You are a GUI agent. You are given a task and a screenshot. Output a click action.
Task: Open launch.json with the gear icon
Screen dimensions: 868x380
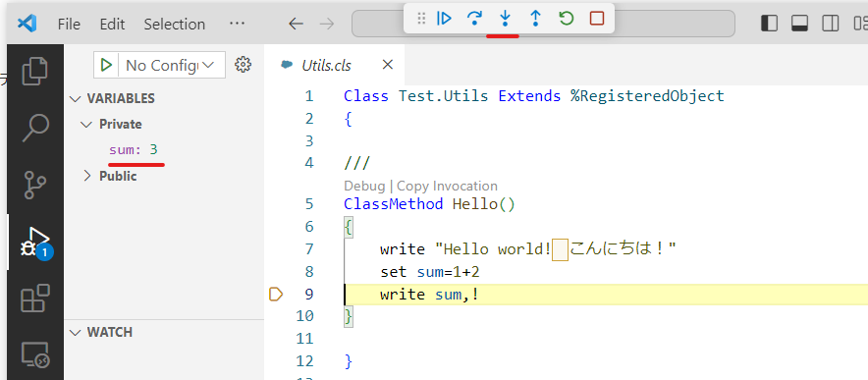click(x=243, y=64)
